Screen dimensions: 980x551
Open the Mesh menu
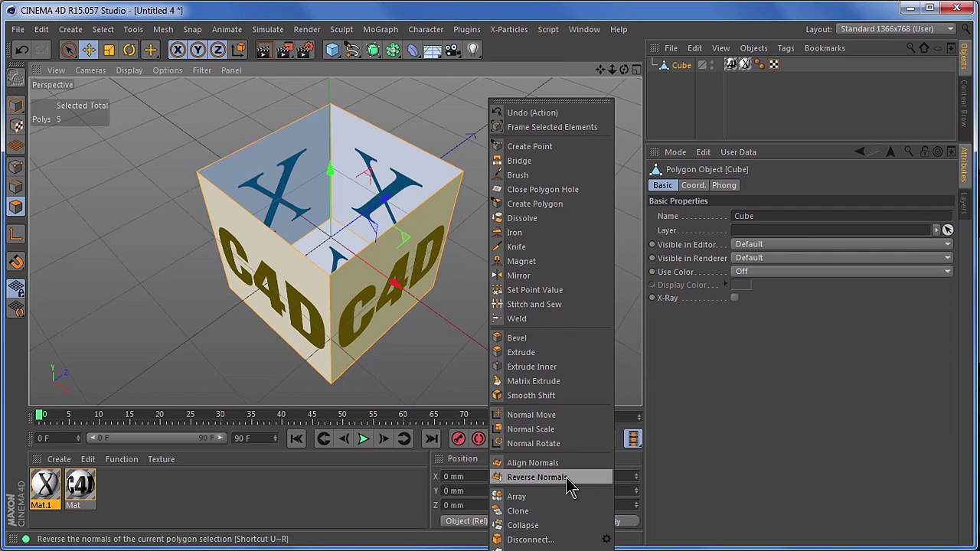[163, 29]
